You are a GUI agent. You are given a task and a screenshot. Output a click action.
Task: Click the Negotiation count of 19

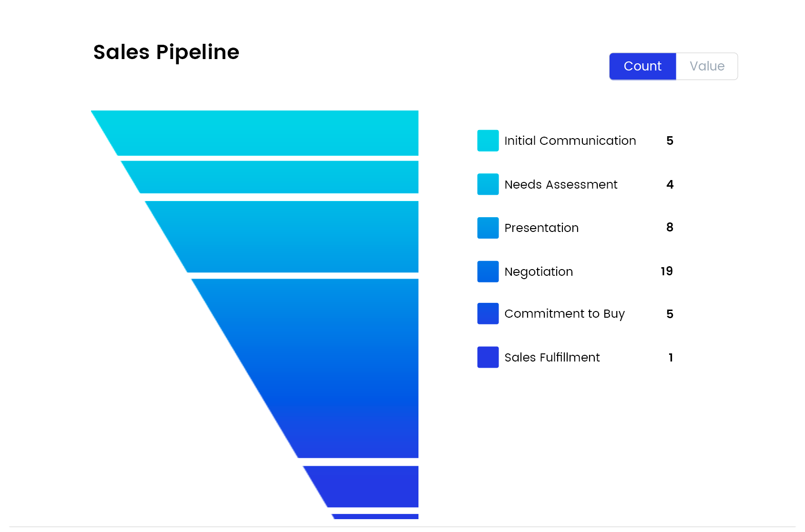[666, 271]
